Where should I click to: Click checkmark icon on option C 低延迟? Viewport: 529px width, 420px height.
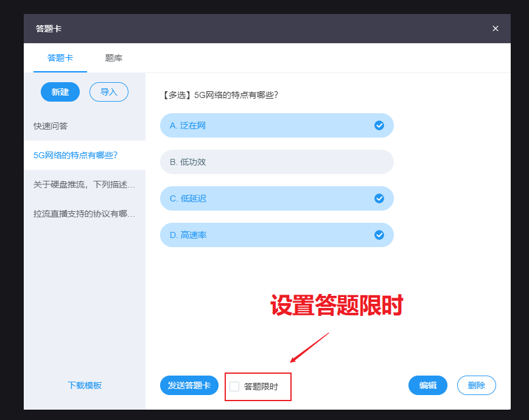point(379,198)
